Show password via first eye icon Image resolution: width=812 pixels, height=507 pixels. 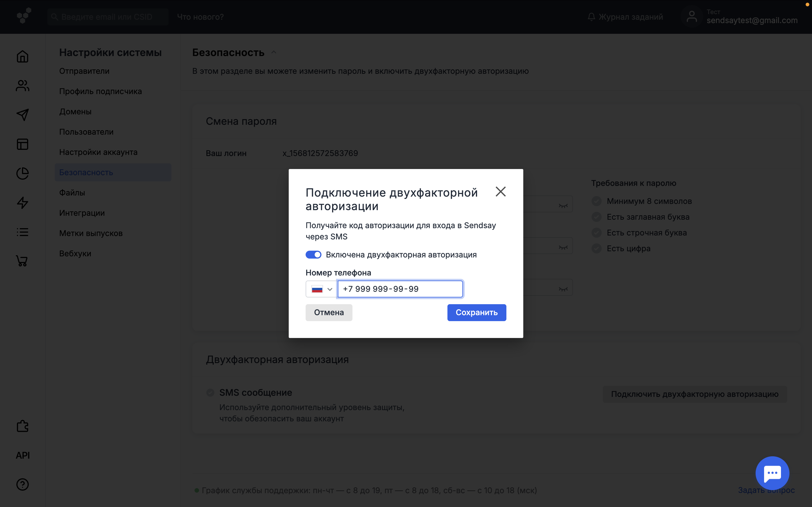click(563, 206)
